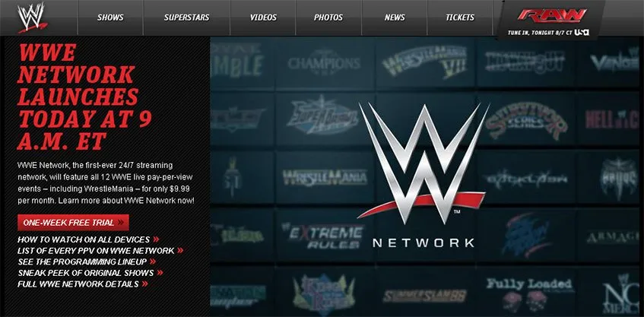This screenshot has height=317, width=644.
Task: Open the Photos menu
Action: point(328,17)
